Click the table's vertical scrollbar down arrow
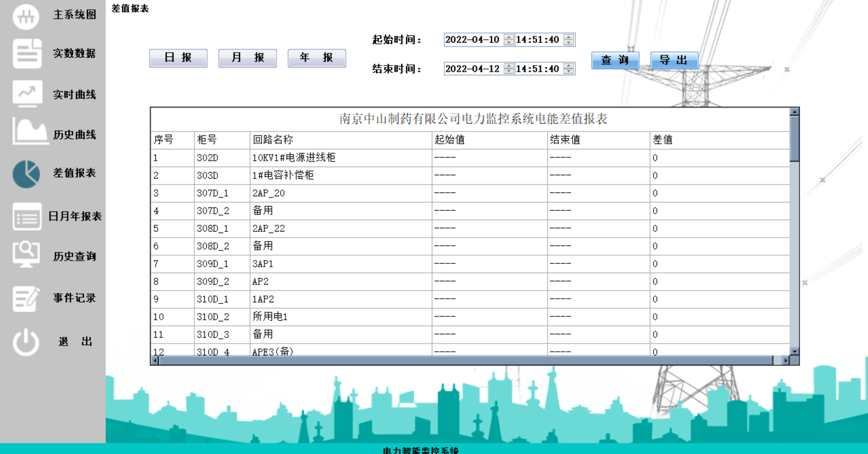This screenshot has height=454, width=868. click(794, 351)
